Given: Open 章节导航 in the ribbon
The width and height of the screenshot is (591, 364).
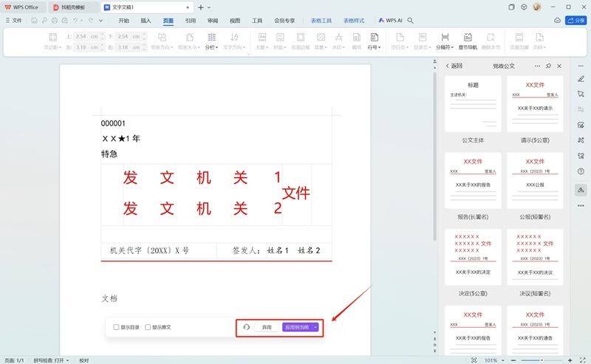Looking at the screenshot, I should 468,41.
